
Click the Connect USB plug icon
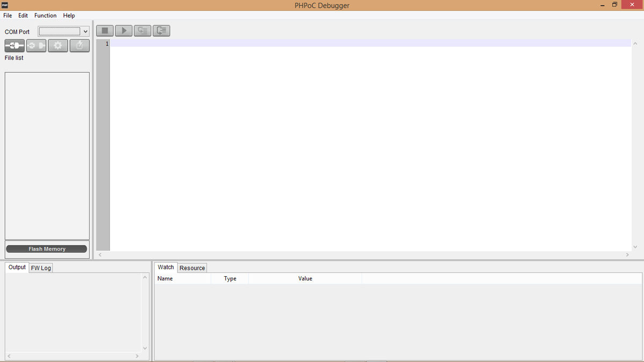coord(15,46)
